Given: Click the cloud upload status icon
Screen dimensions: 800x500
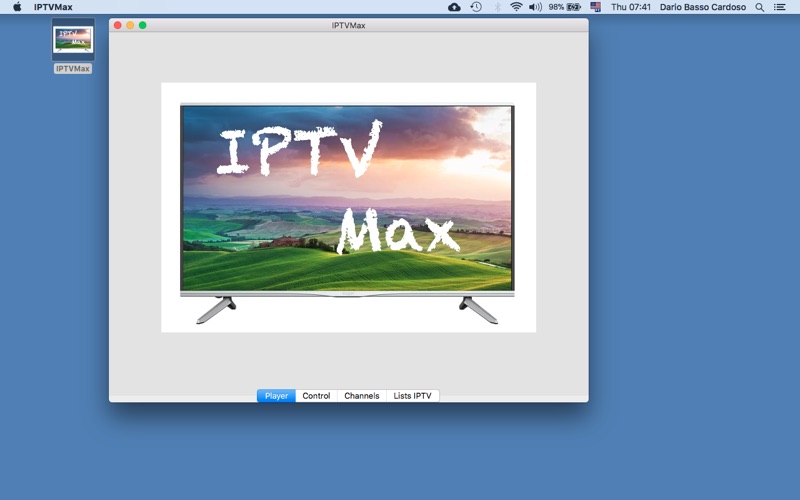Looking at the screenshot, I should point(454,7).
